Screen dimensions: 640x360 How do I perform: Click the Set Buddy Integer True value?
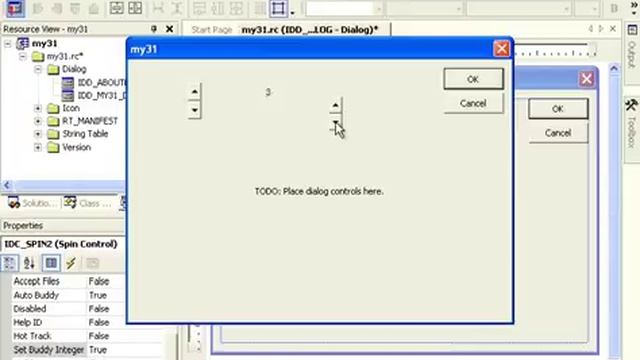click(x=98, y=350)
